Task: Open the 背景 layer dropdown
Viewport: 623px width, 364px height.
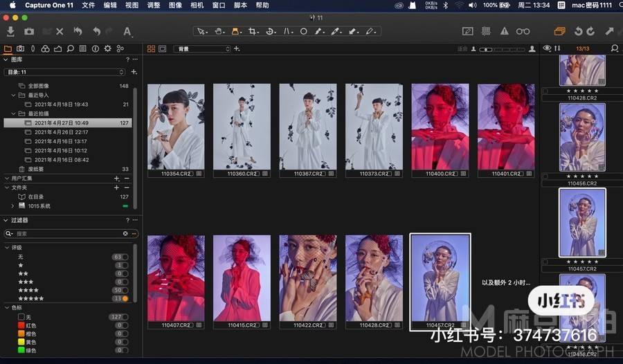Action: tap(202, 49)
